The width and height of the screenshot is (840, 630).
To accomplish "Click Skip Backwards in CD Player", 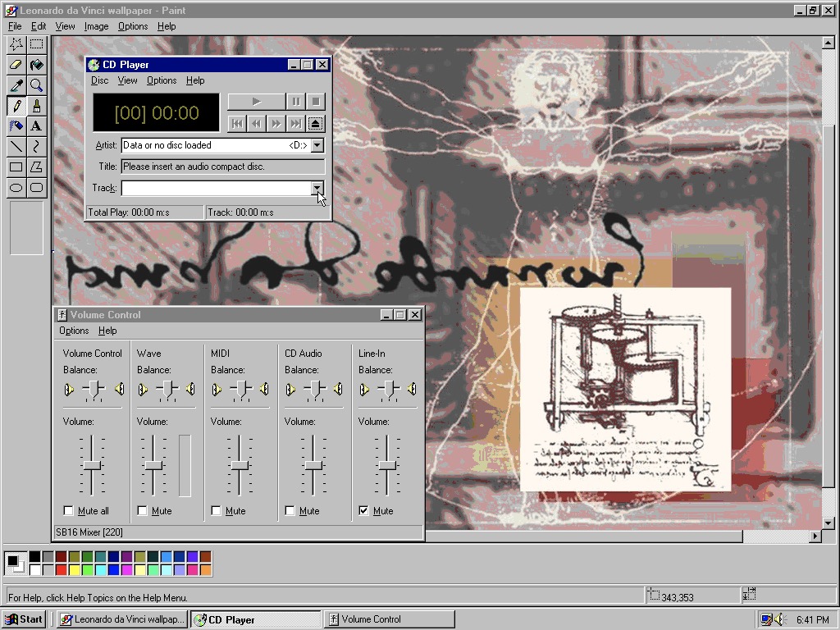I will pyautogui.click(x=257, y=124).
